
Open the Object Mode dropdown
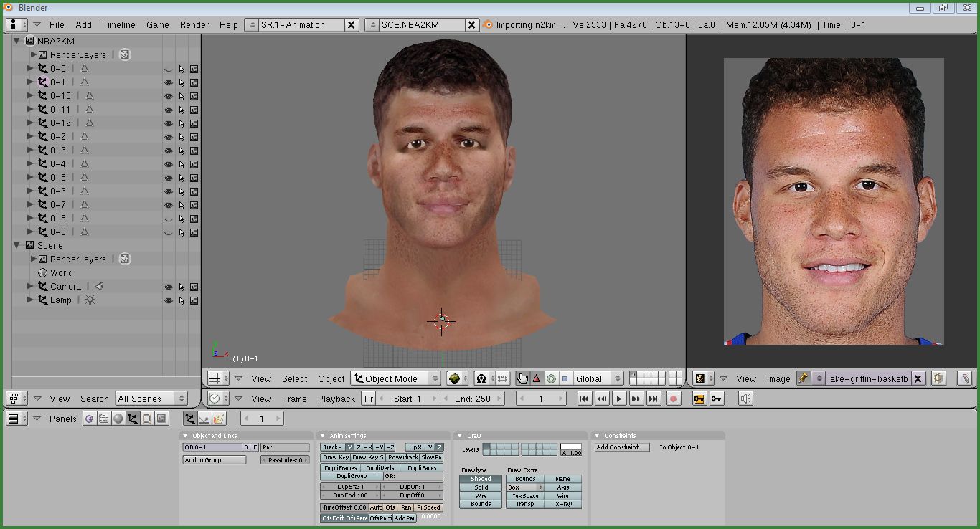click(x=396, y=378)
